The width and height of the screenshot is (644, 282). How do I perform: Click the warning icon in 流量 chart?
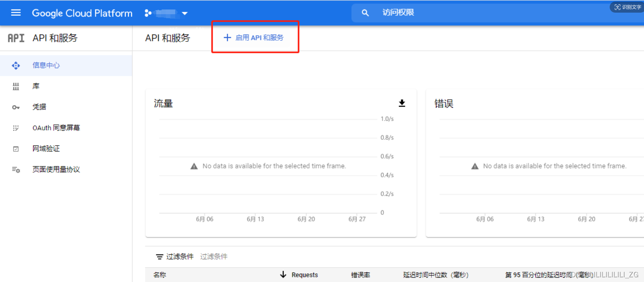[x=194, y=166]
